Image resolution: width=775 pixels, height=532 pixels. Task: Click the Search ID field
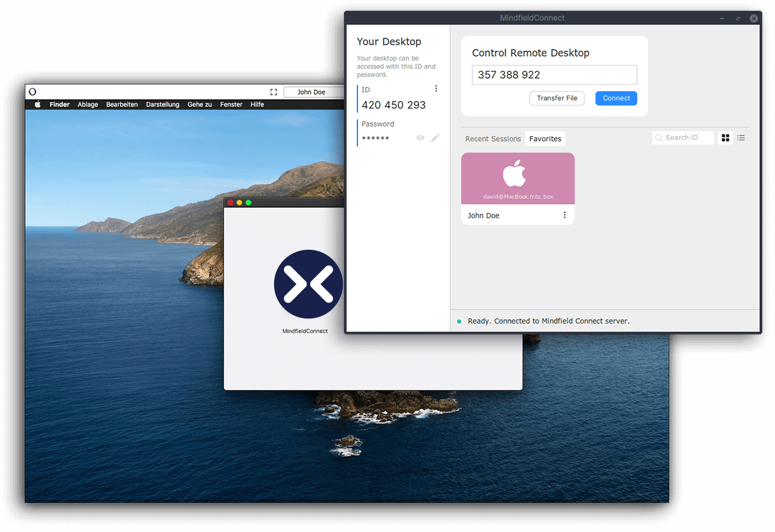(687, 138)
